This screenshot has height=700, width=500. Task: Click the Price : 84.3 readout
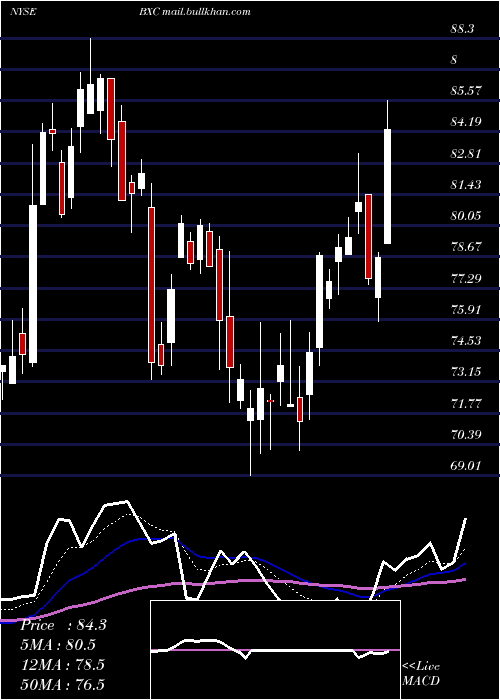pyautogui.click(x=63, y=625)
